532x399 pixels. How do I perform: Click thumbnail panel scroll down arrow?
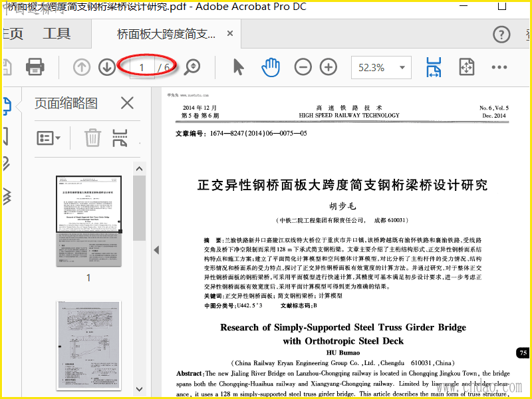[x=139, y=389]
